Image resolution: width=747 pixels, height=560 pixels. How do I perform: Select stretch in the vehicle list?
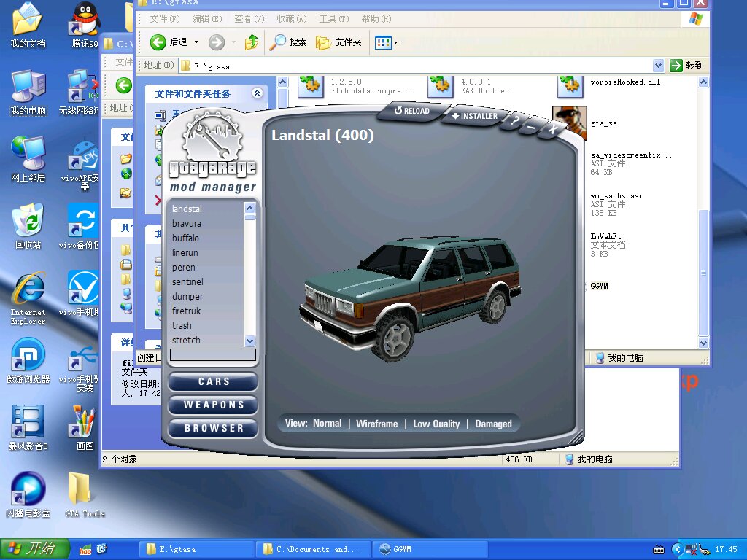pos(206,340)
